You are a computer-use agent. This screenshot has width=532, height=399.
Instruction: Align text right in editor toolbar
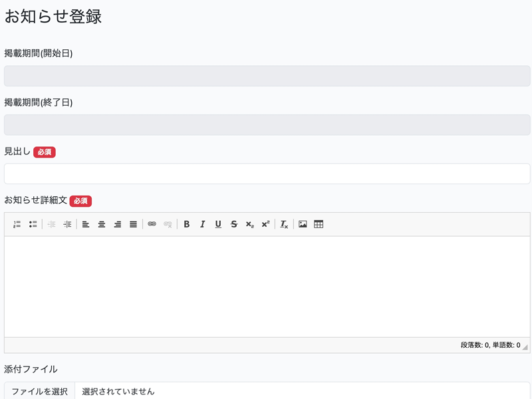118,225
